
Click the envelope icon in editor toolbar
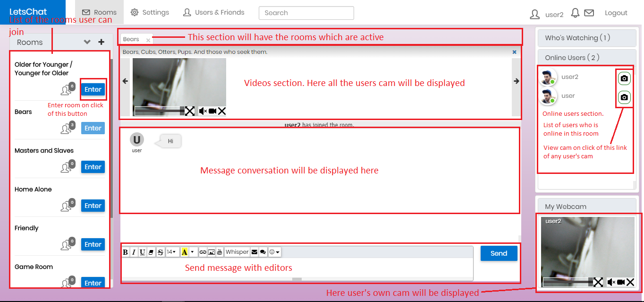point(254,252)
